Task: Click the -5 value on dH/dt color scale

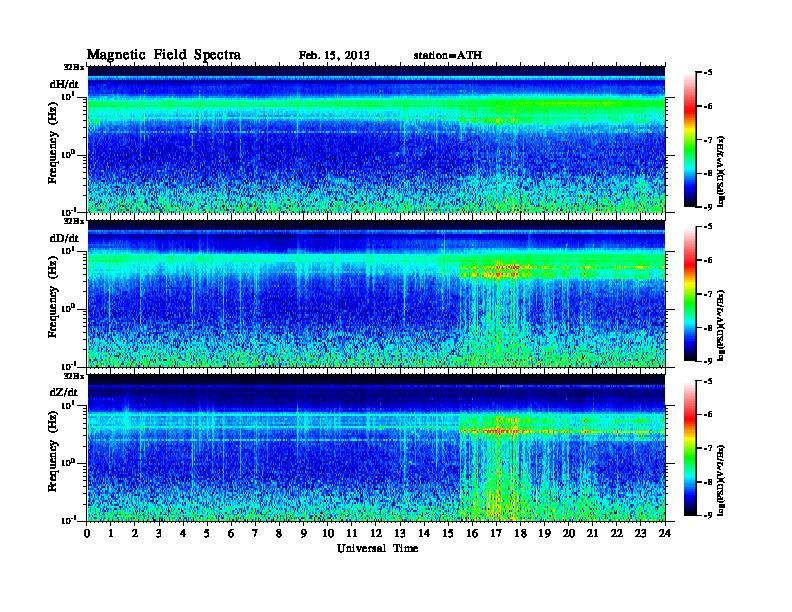Action: (x=708, y=73)
